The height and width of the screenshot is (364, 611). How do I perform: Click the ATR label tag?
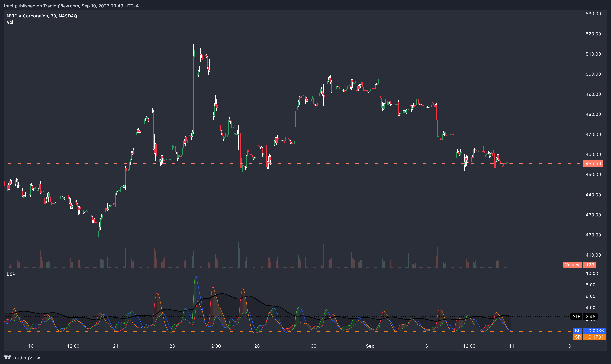click(576, 316)
